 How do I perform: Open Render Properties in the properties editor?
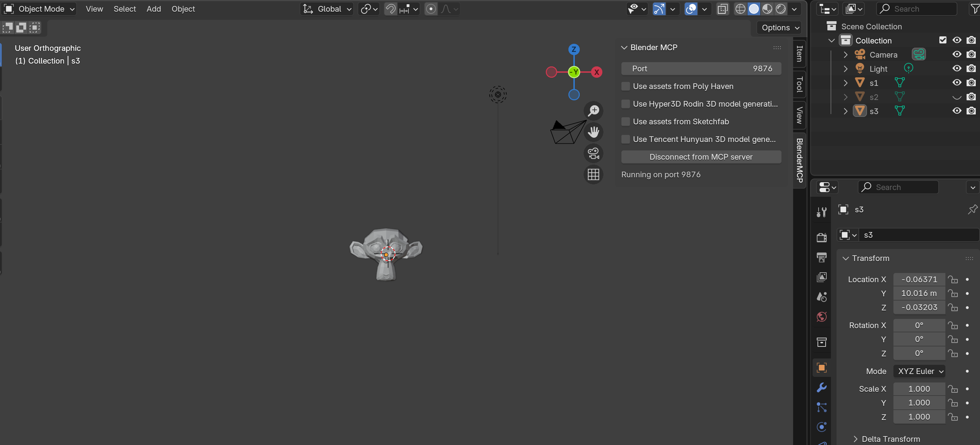coord(821,237)
